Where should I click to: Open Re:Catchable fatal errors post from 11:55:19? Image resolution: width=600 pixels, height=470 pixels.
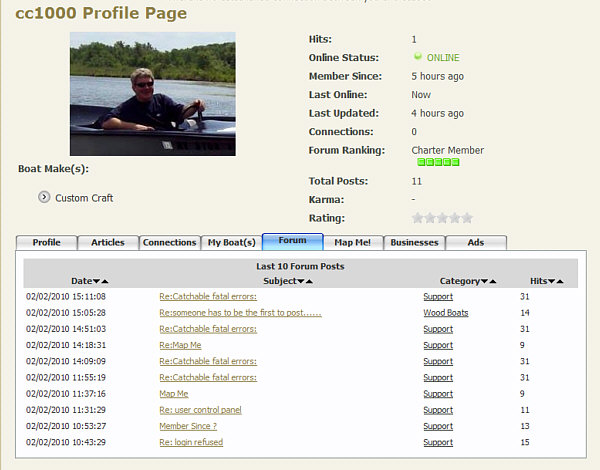[208, 378]
